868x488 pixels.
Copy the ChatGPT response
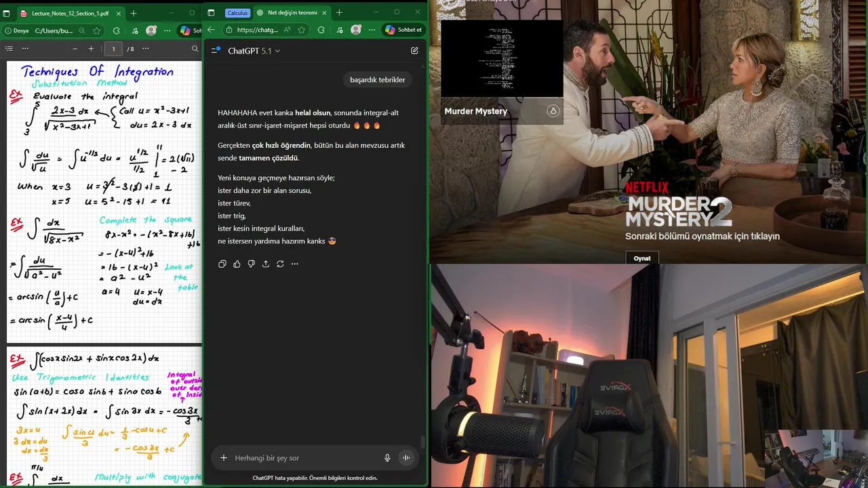tap(222, 264)
